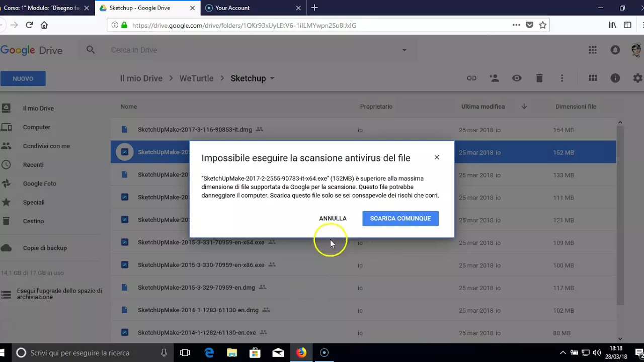Click the Windows search box
This screenshot has width=644, height=362.
94,353
